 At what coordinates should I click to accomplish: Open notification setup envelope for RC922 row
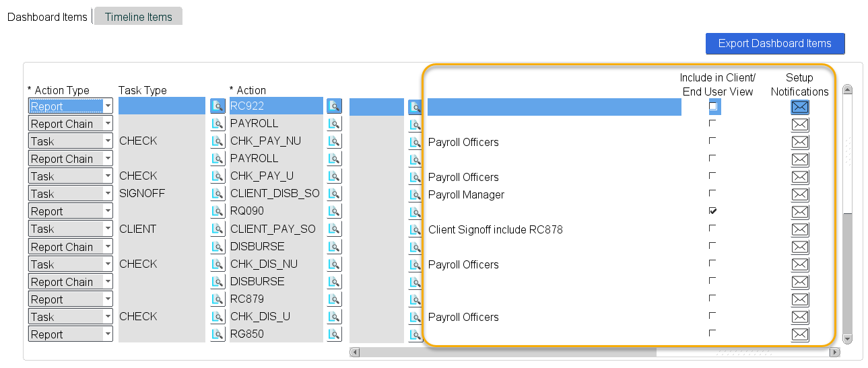pyautogui.click(x=799, y=107)
